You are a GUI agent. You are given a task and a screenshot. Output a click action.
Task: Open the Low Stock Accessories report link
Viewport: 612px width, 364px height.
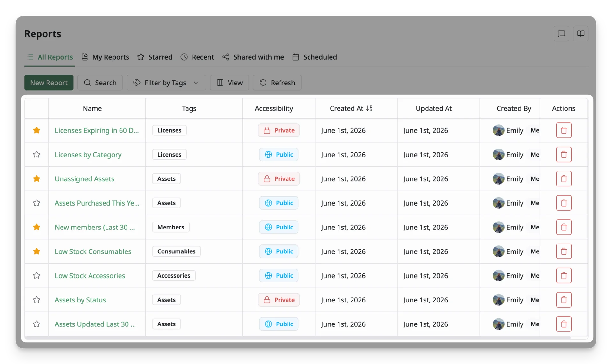click(90, 276)
